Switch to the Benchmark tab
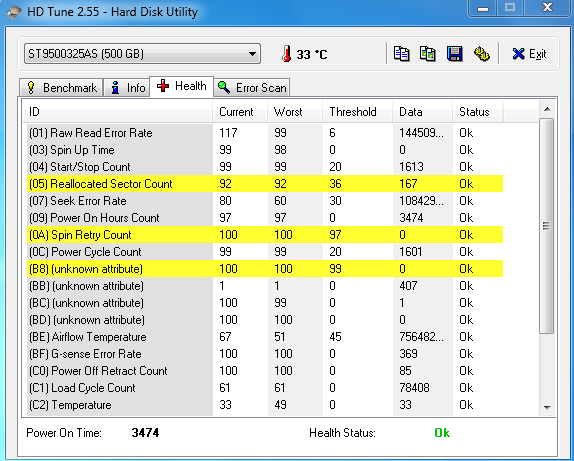This screenshot has width=574, height=461. point(61,88)
